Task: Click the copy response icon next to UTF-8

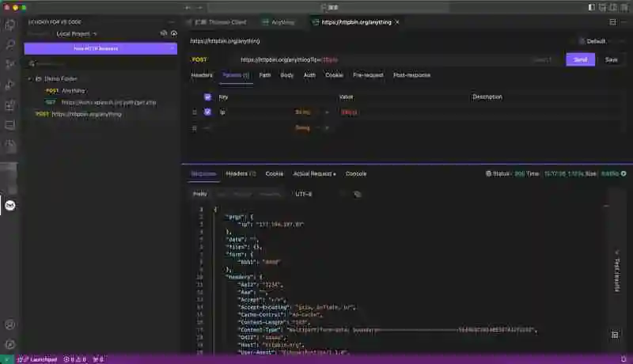Action: pyautogui.click(x=358, y=194)
